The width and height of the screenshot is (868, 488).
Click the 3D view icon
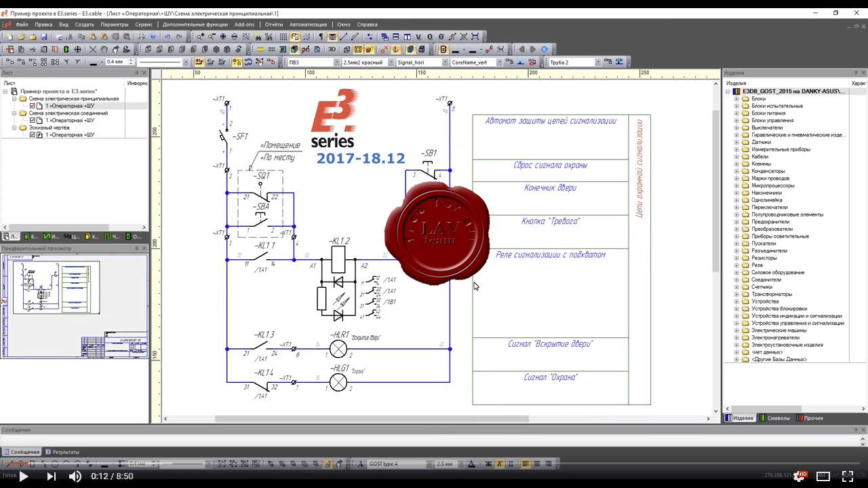332,50
